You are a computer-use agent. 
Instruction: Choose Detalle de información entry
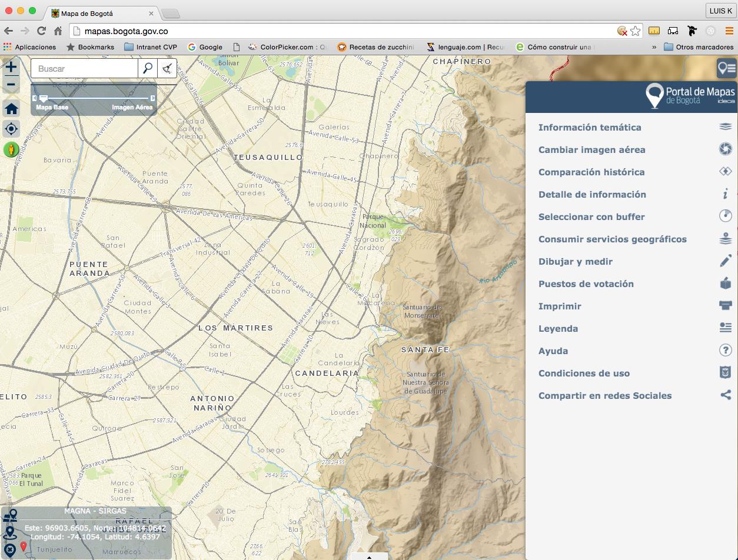click(592, 194)
